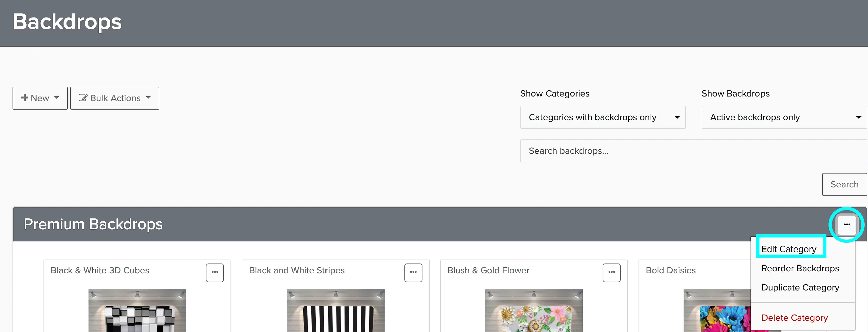Choose Duplicate Category menu item
Image resolution: width=868 pixels, height=332 pixels.
(x=800, y=288)
